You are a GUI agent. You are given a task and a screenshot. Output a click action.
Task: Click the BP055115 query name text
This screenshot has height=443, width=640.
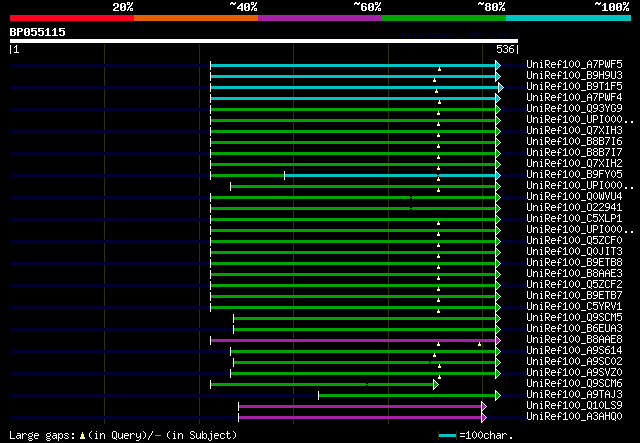click(x=38, y=32)
